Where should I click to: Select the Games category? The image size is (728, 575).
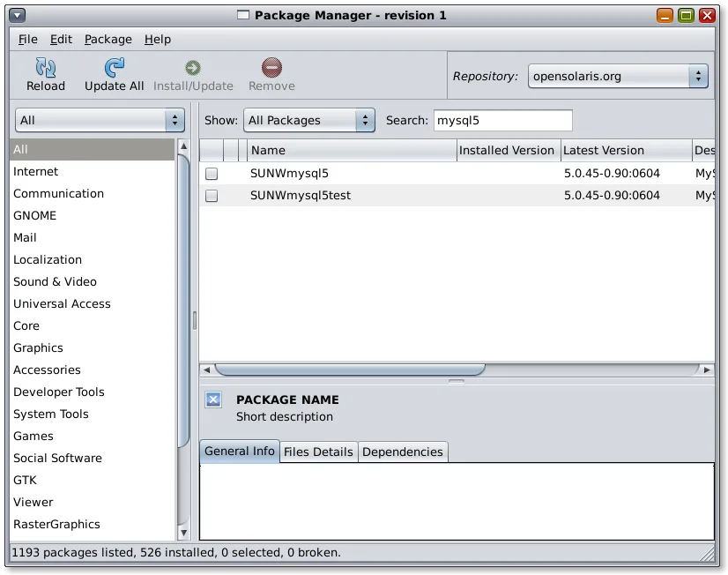pos(92,437)
